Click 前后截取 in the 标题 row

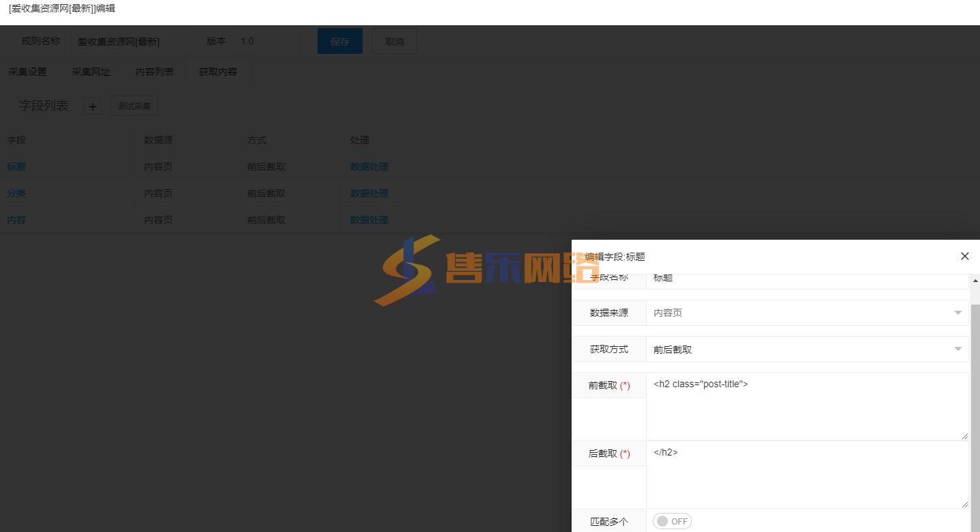[x=266, y=167]
